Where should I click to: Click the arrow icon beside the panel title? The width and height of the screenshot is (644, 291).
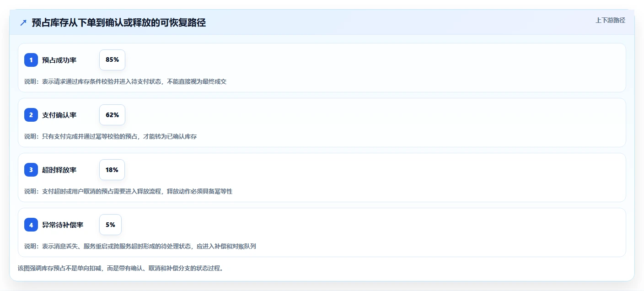coord(23,23)
